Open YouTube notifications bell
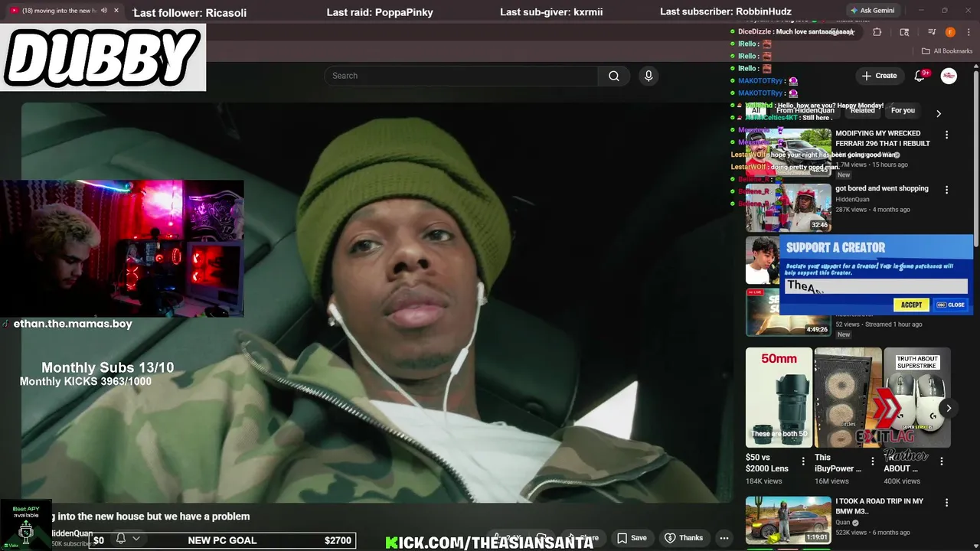This screenshot has width=980, height=551. pyautogui.click(x=920, y=76)
